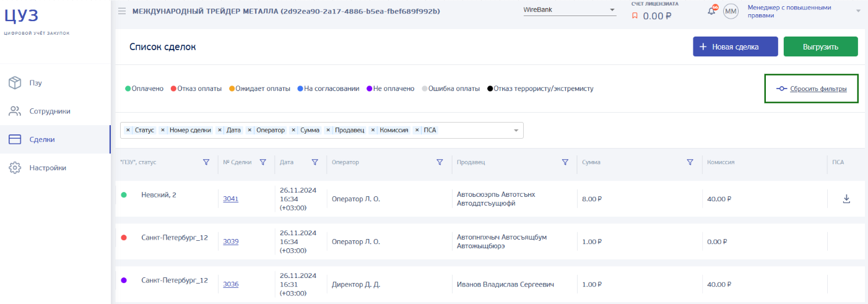Open the WireBank dropdown
The height and width of the screenshot is (304, 868).
coord(569,10)
